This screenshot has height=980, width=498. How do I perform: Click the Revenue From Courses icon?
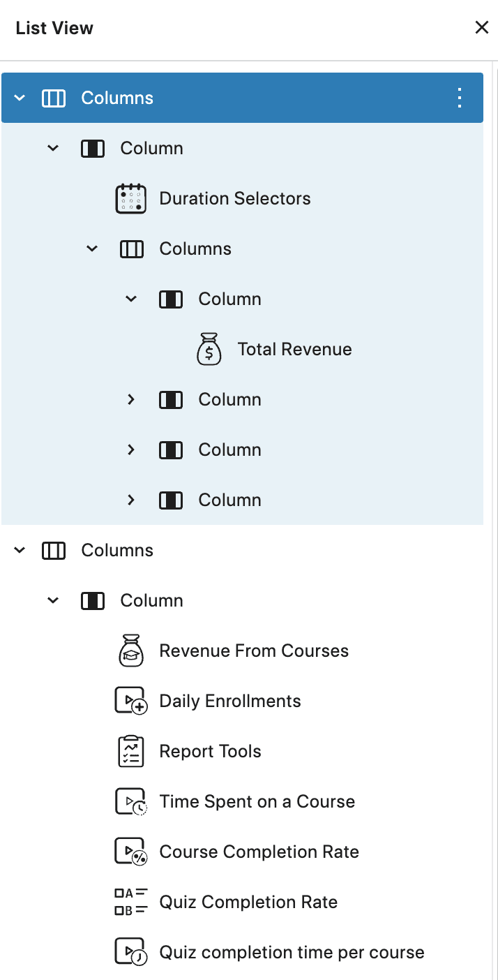click(131, 650)
